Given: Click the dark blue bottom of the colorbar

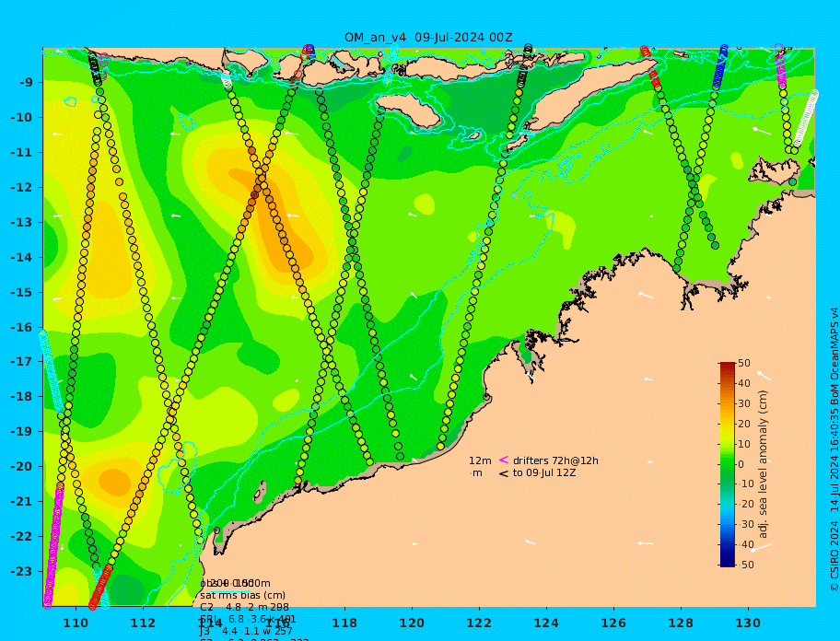Looking at the screenshot, I should pyautogui.click(x=727, y=563).
